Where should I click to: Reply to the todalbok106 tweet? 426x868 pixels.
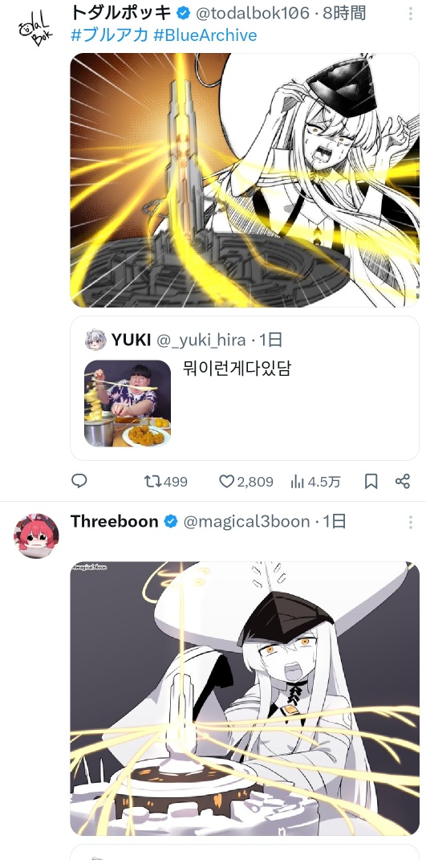click(79, 481)
